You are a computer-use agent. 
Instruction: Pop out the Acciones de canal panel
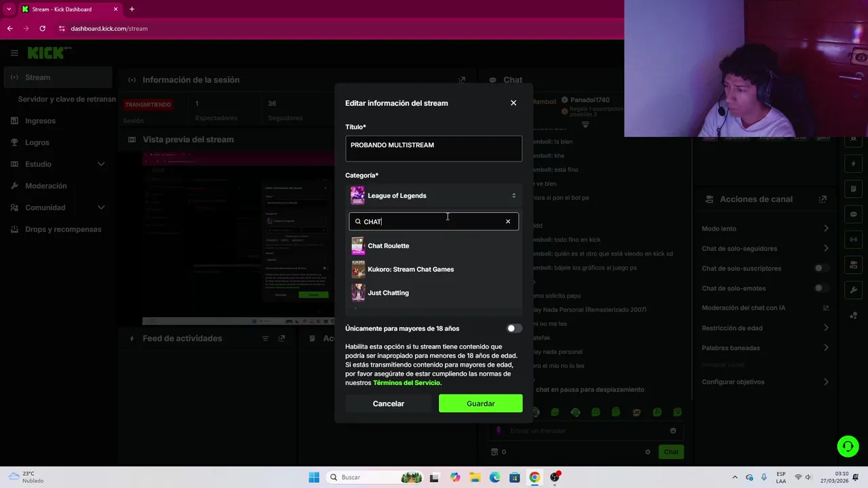pyautogui.click(x=823, y=199)
